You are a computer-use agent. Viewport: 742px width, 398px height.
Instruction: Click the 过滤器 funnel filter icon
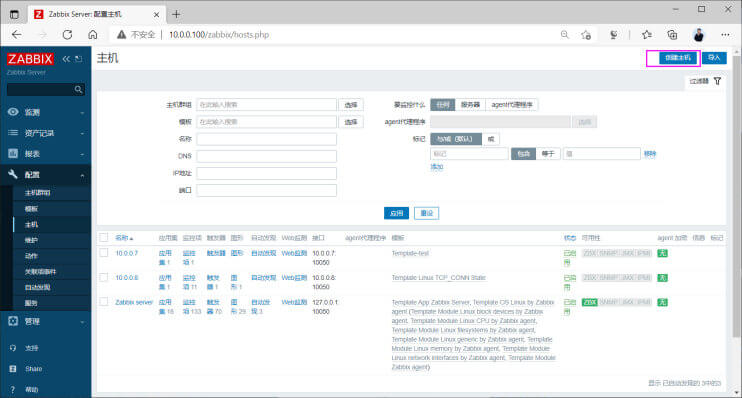717,81
